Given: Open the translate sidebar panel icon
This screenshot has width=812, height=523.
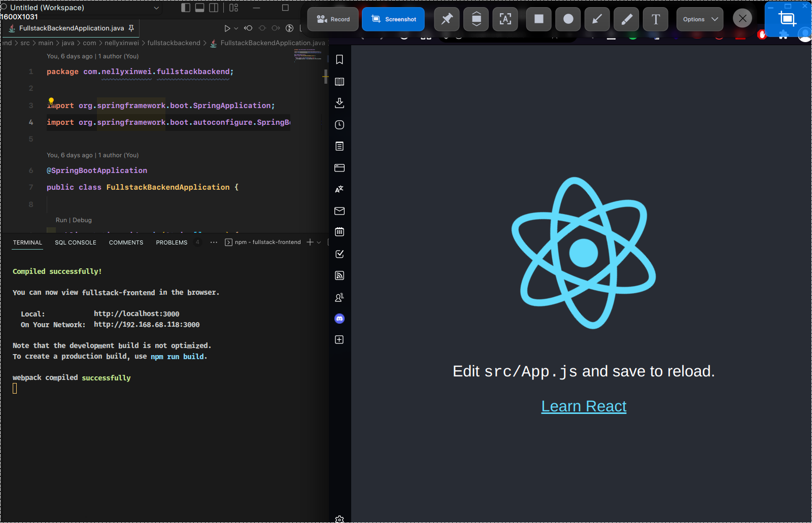Looking at the screenshot, I should point(340,189).
